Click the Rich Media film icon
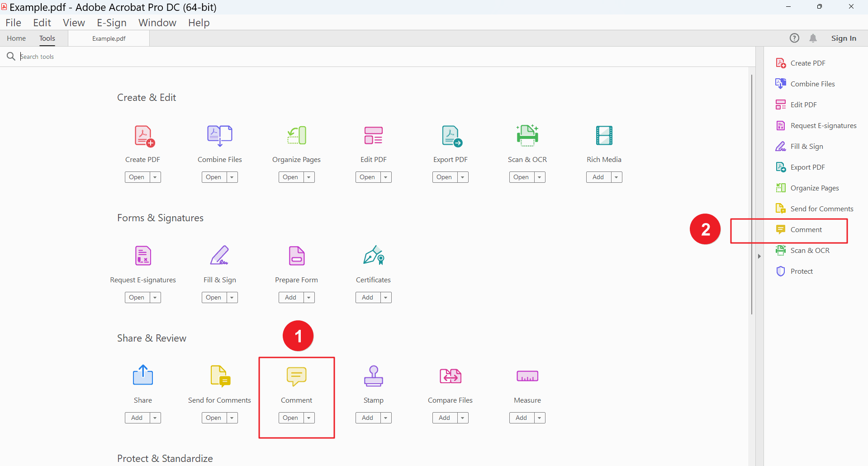This screenshot has width=868, height=466. (x=604, y=135)
